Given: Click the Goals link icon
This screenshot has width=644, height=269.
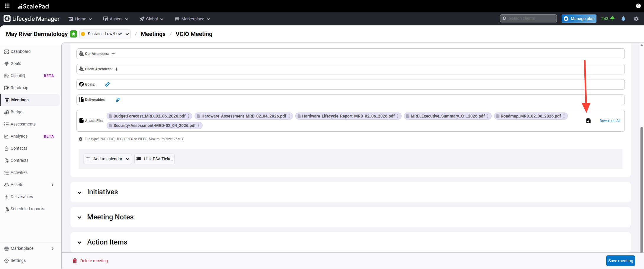Looking at the screenshot, I should pos(107,84).
